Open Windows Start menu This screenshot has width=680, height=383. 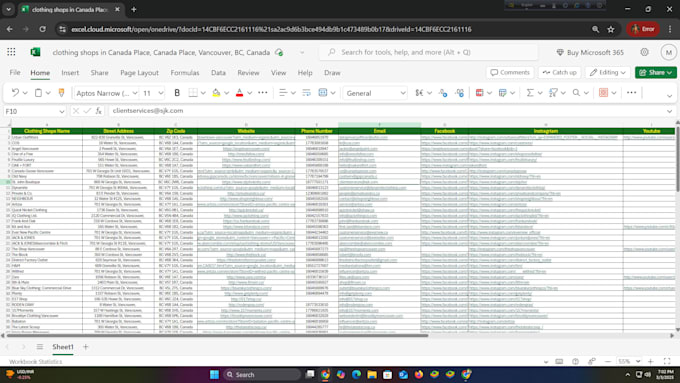coord(214,374)
